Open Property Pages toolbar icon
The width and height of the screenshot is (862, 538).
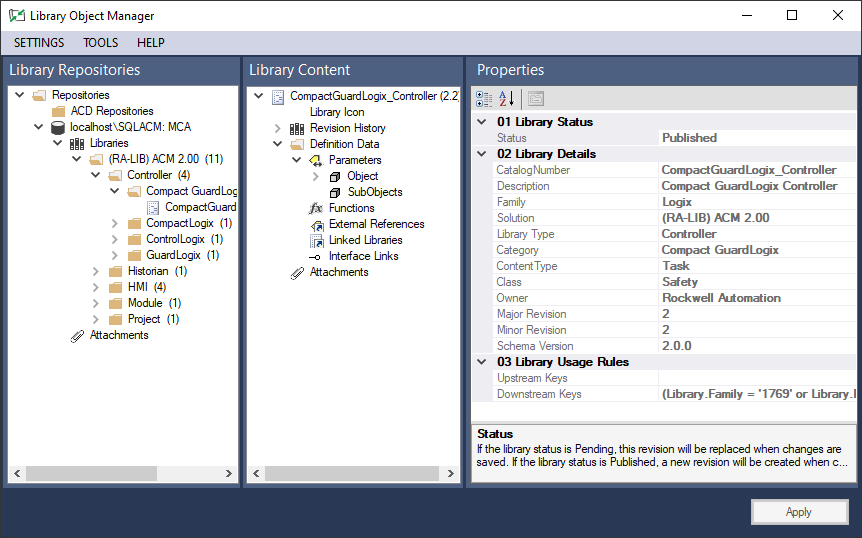point(536,99)
